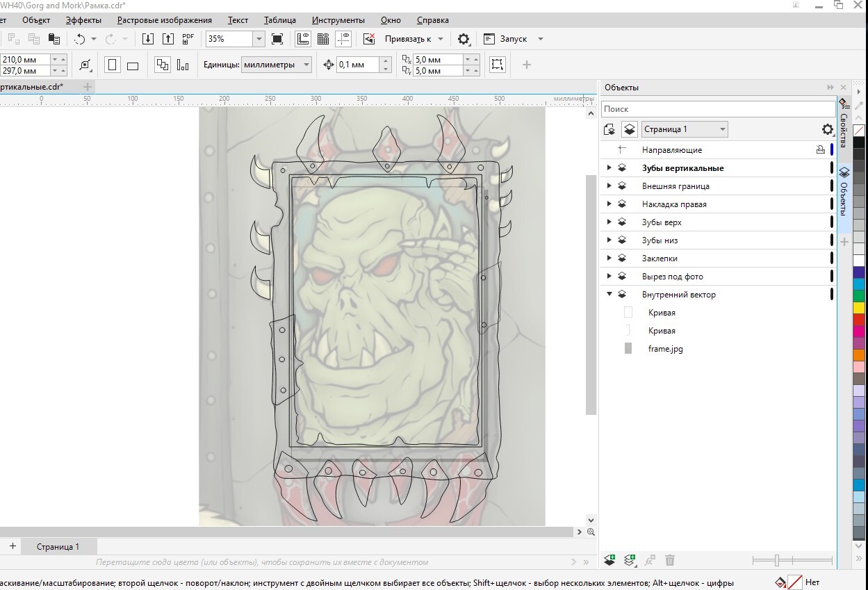Select landscape page orientation
The height and width of the screenshot is (590, 868).
pos(133,65)
